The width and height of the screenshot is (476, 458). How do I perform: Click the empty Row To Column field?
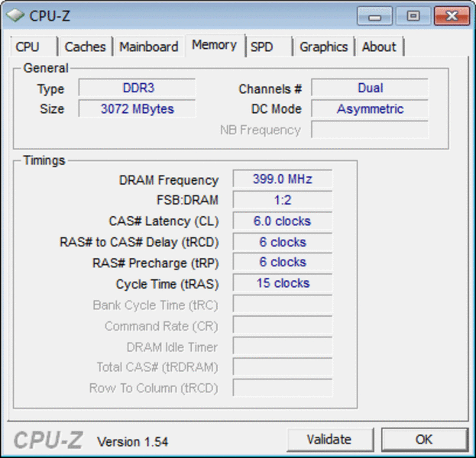coord(283,388)
